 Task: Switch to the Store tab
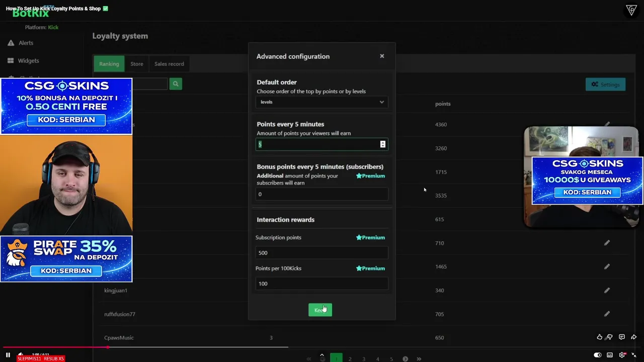pyautogui.click(x=137, y=64)
